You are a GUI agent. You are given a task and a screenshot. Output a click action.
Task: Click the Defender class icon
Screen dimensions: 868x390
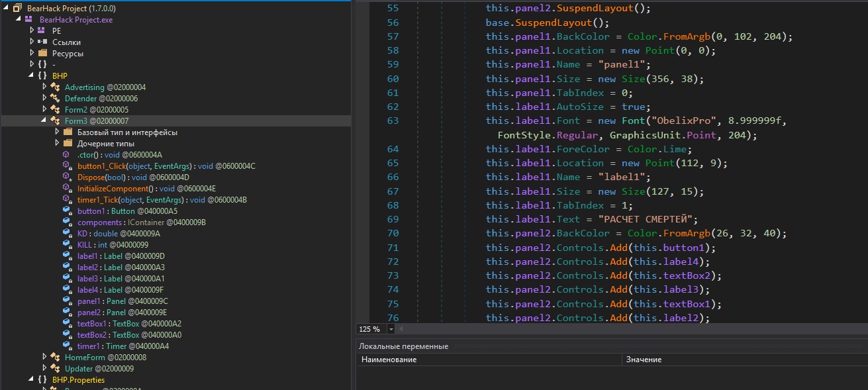55,98
